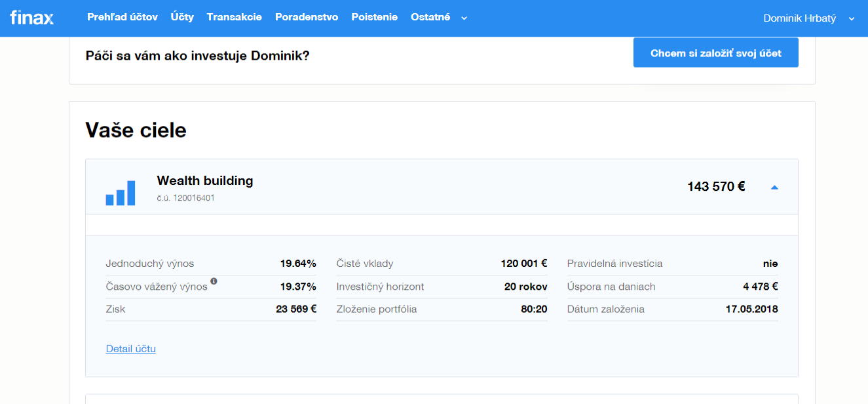Click the Wealth building bar chart icon
The width and height of the screenshot is (868, 404).
pyautogui.click(x=121, y=193)
